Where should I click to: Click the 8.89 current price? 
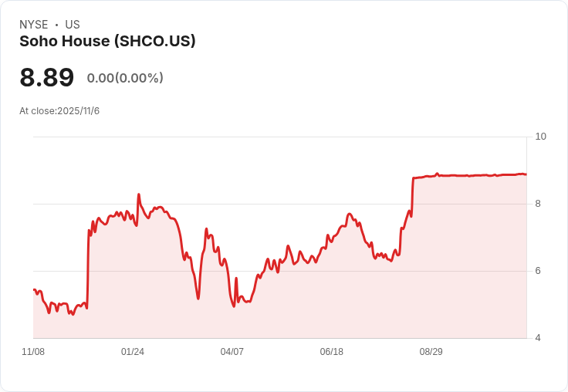click(47, 78)
